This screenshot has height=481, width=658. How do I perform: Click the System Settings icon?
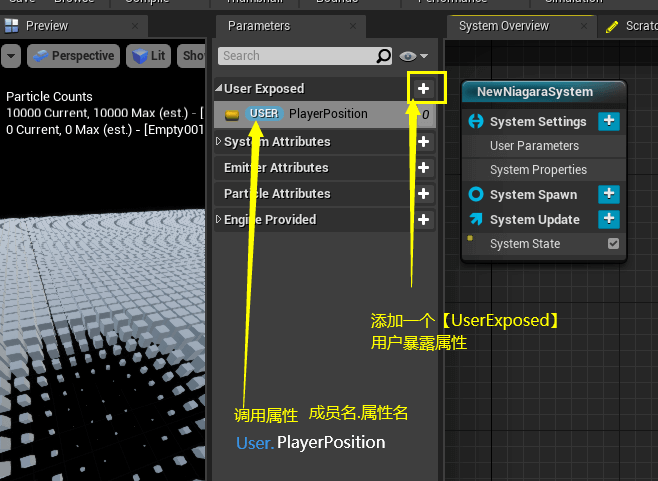tap(476, 121)
